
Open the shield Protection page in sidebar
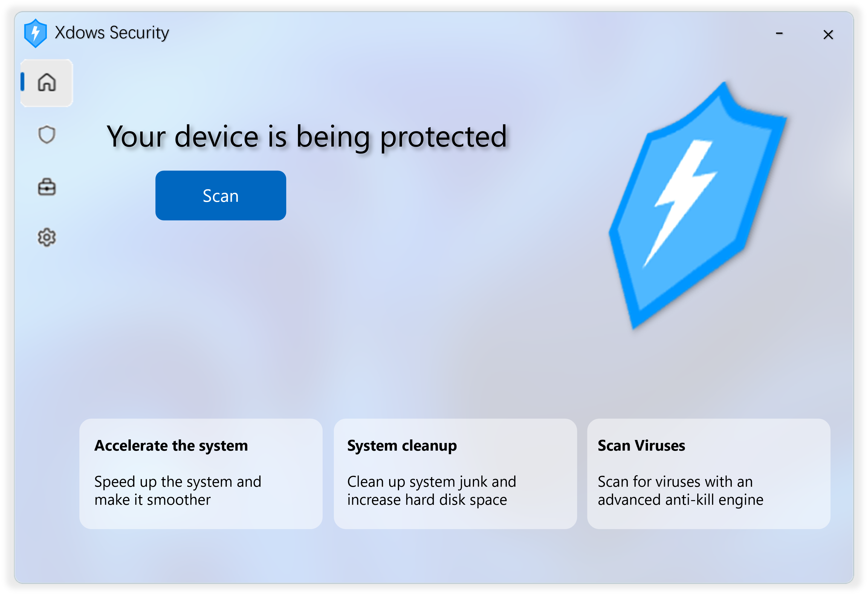pyautogui.click(x=47, y=134)
